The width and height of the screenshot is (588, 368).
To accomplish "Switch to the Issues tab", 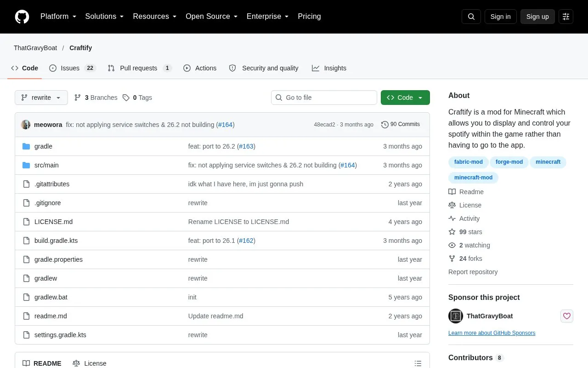I will click(72, 68).
